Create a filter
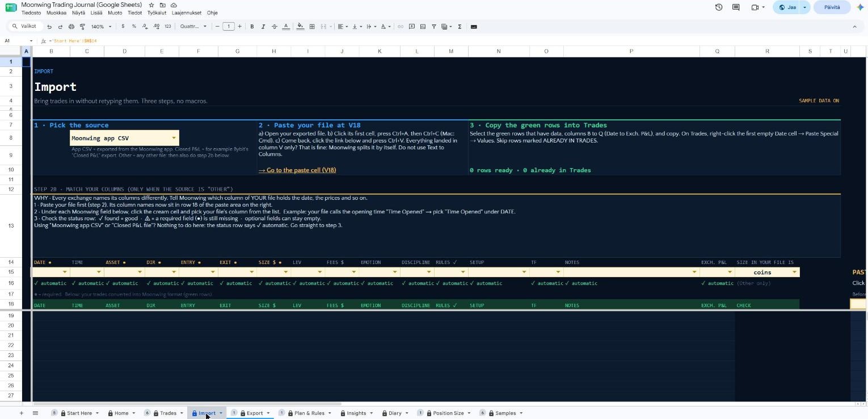 tap(434, 27)
